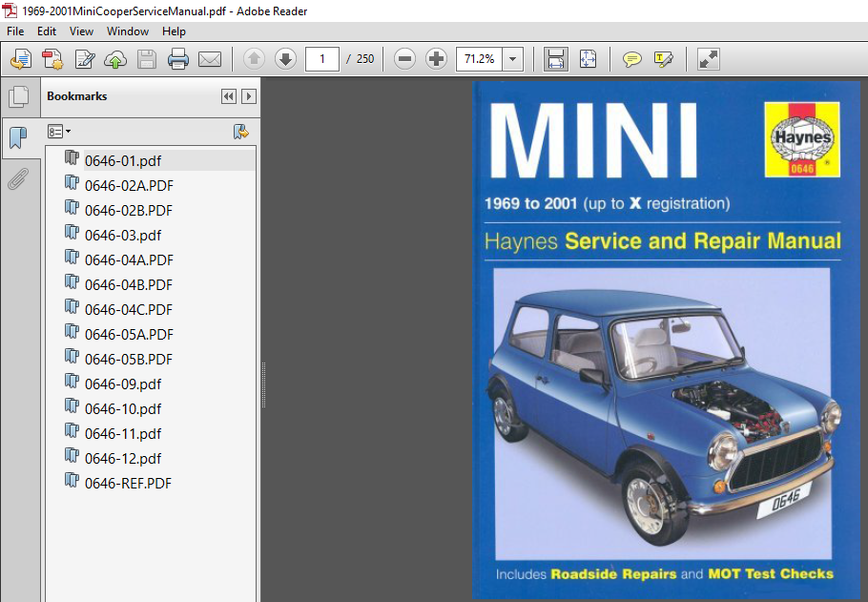Viewport: 868px width, 602px height.
Task: Select bookmark 0646-05A.PDF
Action: click(129, 335)
